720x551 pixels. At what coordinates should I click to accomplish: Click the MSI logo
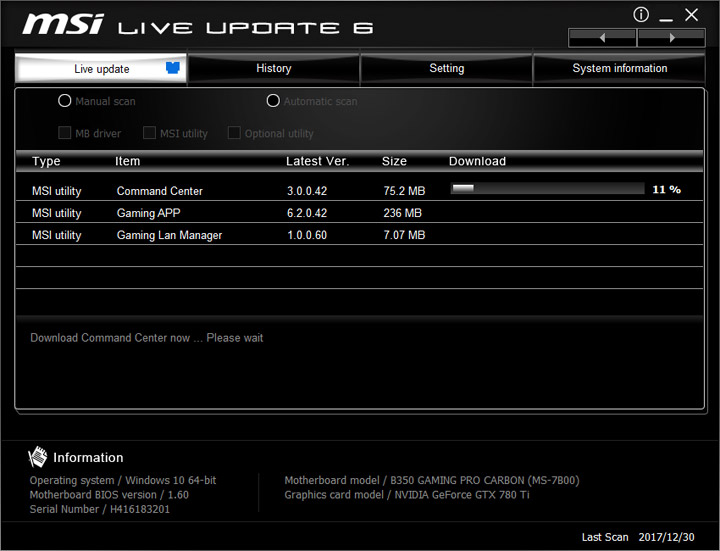pyautogui.click(x=63, y=24)
